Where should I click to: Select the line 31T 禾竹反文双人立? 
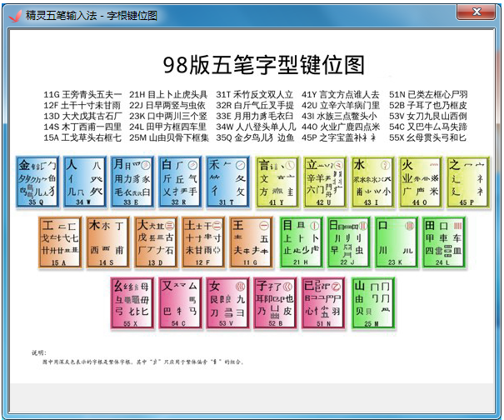pyautogui.click(x=255, y=94)
